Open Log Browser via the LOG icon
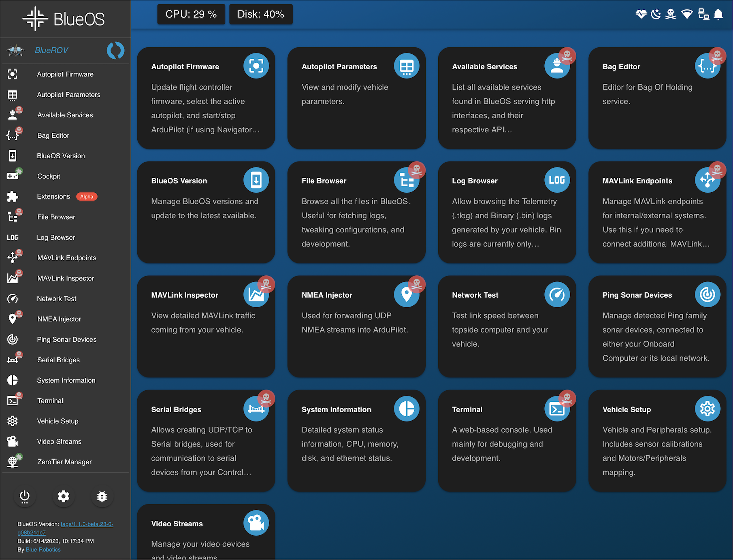 (x=557, y=180)
